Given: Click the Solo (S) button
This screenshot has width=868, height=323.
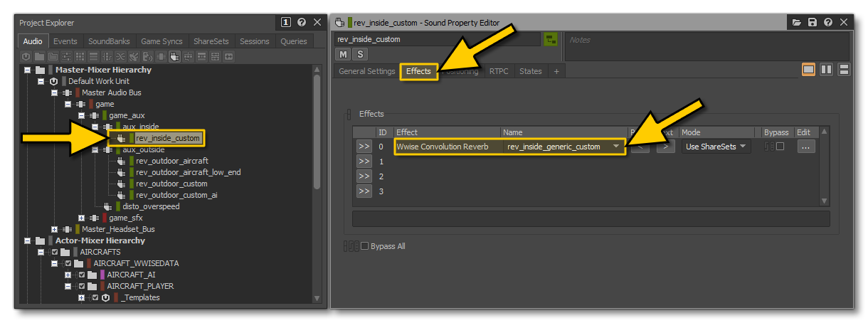Looking at the screenshot, I should (x=359, y=54).
